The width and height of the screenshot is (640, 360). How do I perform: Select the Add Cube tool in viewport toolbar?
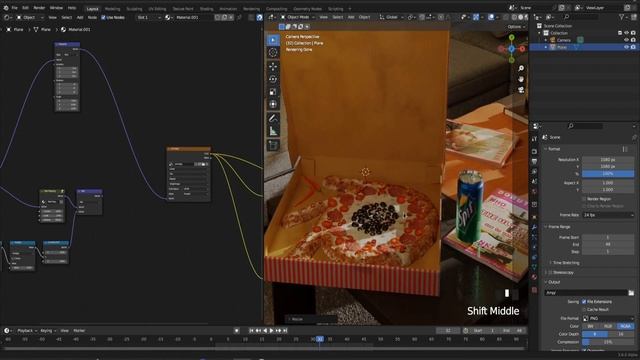(x=273, y=145)
